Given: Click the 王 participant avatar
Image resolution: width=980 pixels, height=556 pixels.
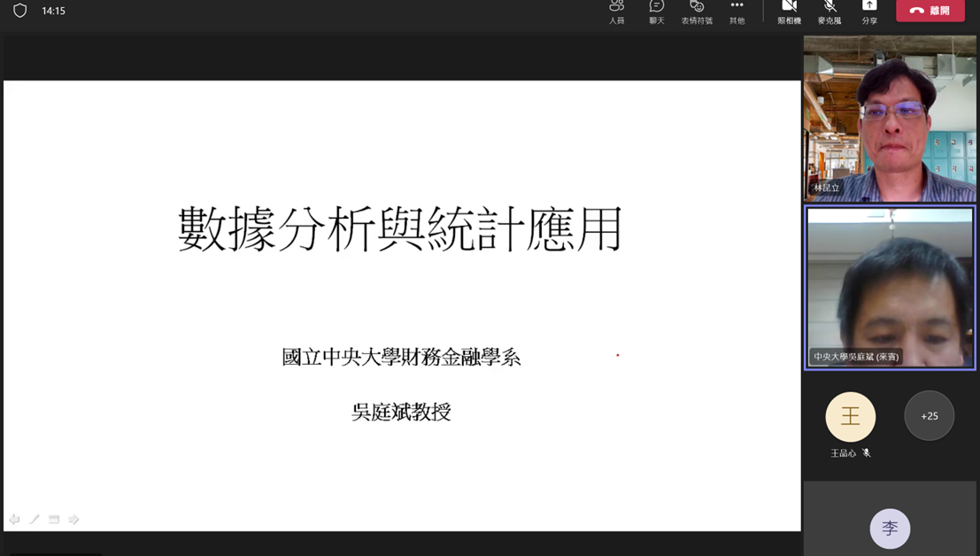Looking at the screenshot, I should [x=850, y=416].
